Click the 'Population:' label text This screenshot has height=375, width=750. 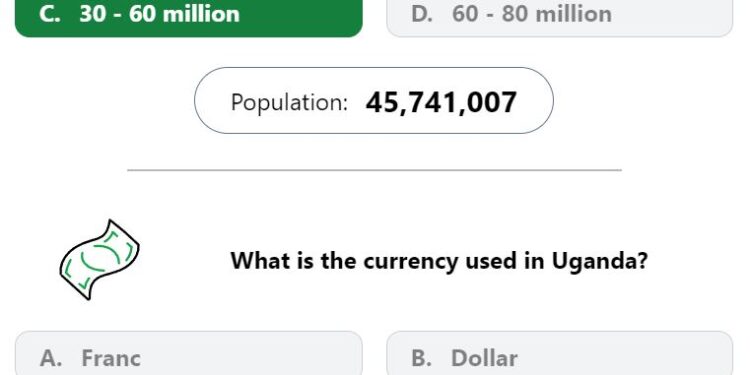click(289, 102)
